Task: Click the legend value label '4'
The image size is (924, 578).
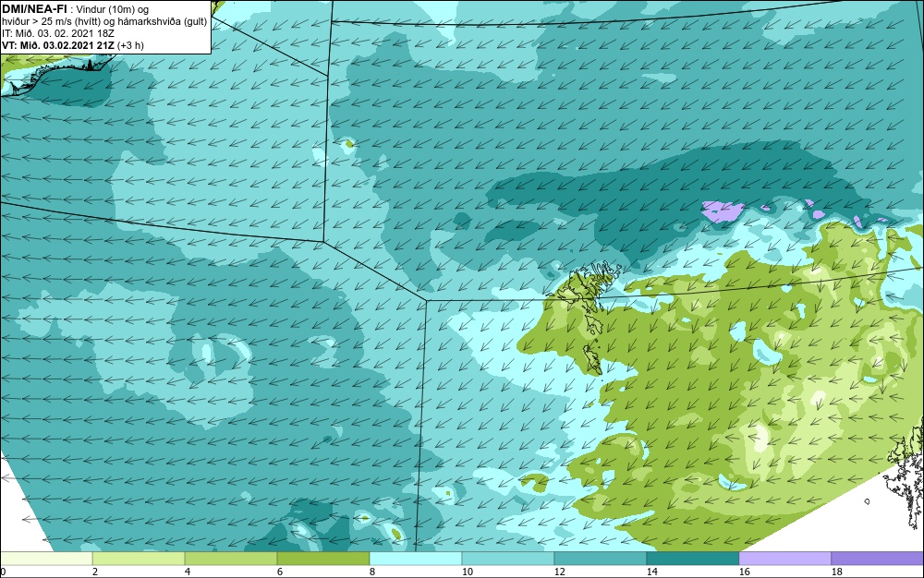Action: tap(188, 572)
